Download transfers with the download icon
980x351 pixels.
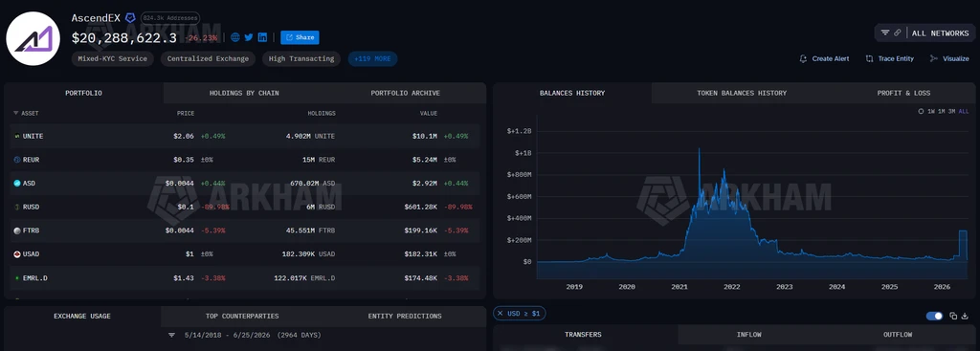[x=965, y=316]
